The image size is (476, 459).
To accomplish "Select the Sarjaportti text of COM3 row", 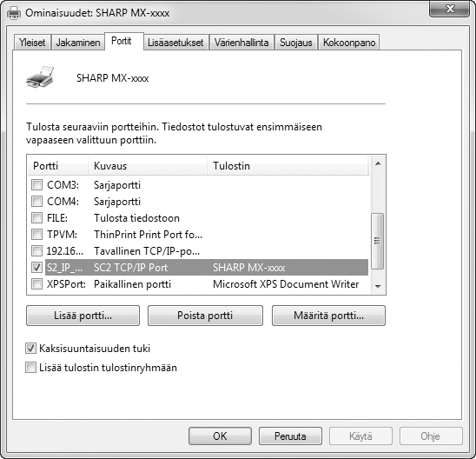I will (x=117, y=185).
